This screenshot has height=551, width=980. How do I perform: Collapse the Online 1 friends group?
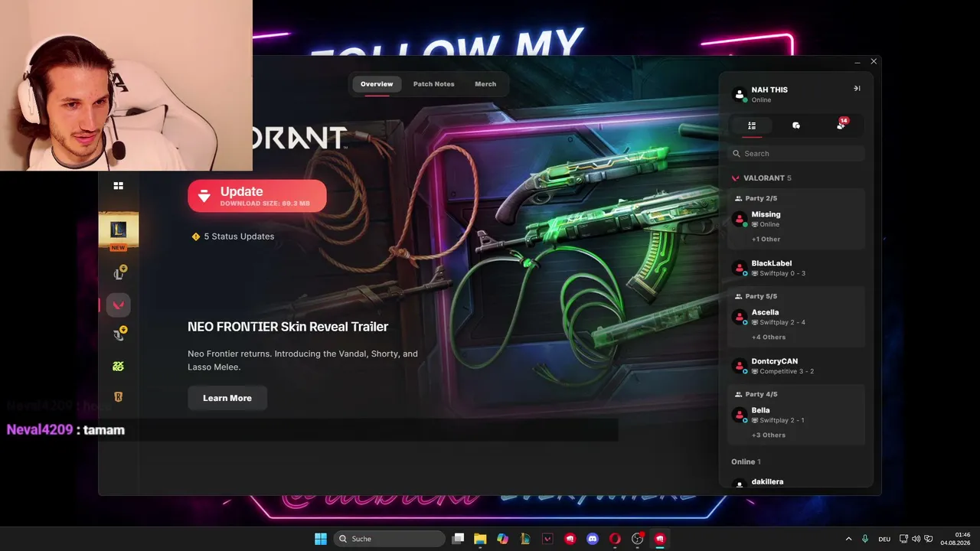[x=746, y=461]
